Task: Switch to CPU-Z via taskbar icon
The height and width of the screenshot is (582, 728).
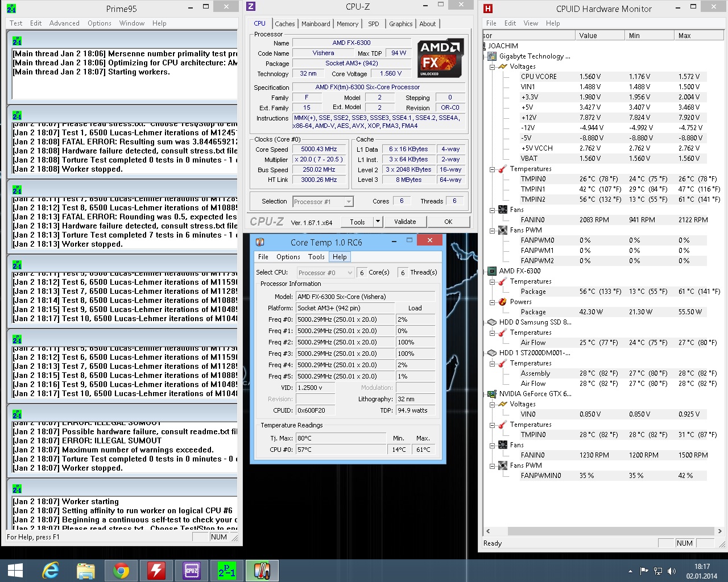Action: click(192, 571)
